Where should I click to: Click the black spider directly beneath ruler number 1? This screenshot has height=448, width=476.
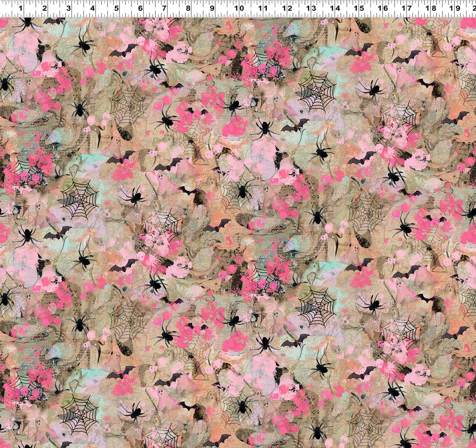coord(27,22)
